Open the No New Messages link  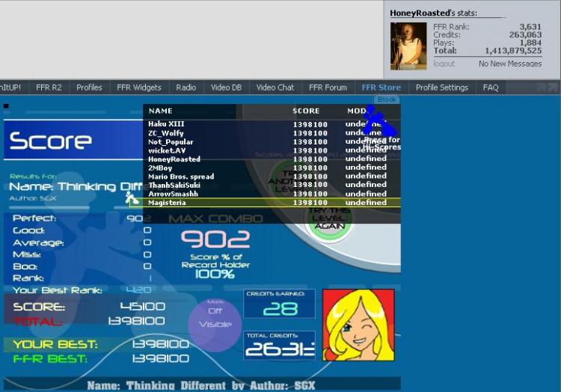510,64
